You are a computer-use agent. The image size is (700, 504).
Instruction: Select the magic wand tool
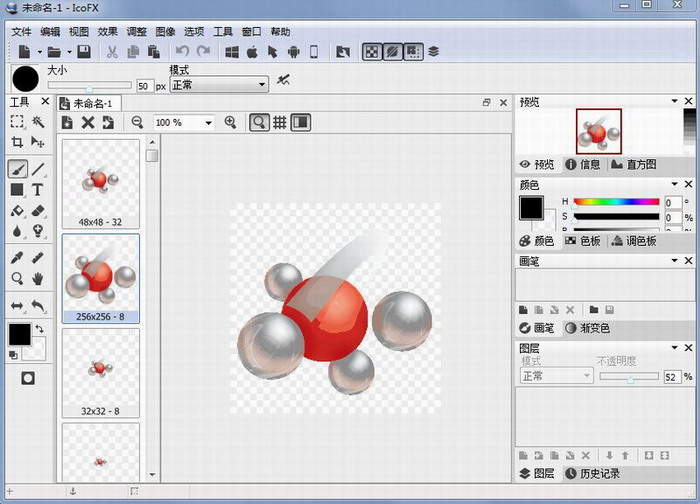(x=38, y=121)
